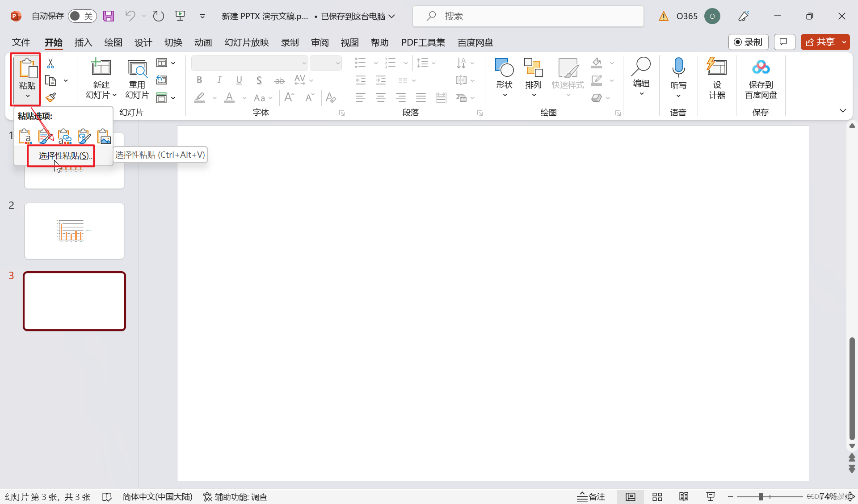Collapse the ribbon with chevron
Image resolution: width=858 pixels, height=504 pixels.
coord(842,110)
